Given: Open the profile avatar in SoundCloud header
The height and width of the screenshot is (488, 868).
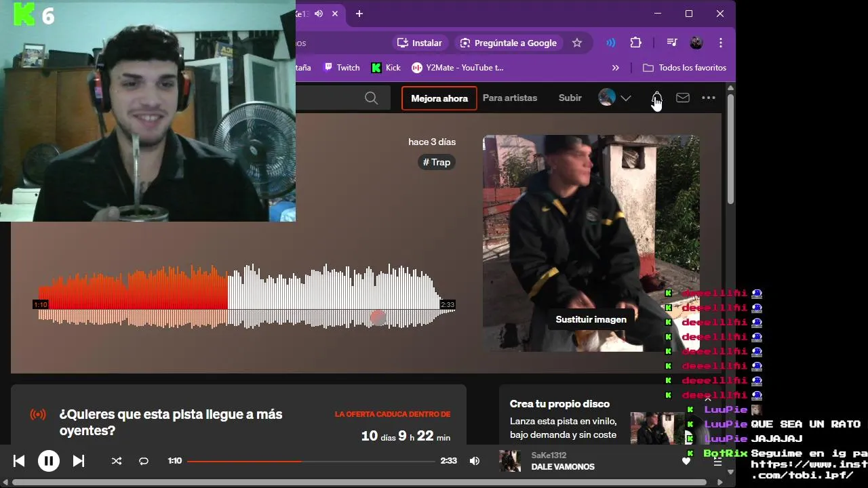Looking at the screenshot, I should pyautogui.click(x=607, y=98).
